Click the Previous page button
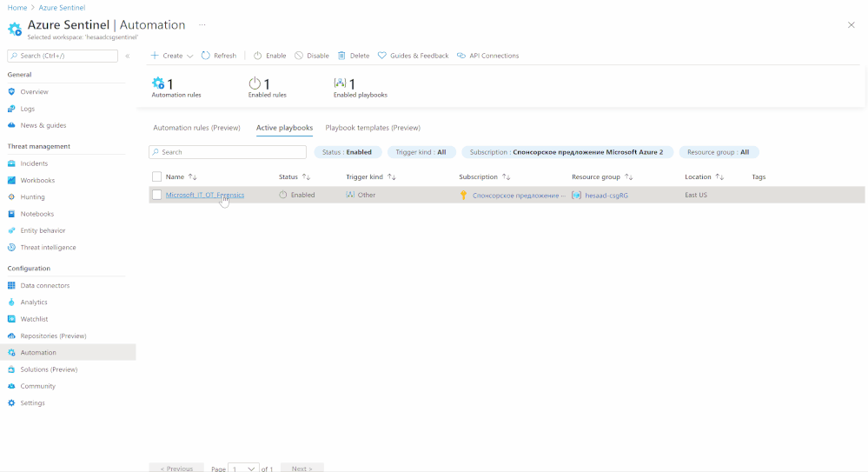Viewport: 868px width, 472px height. tap(176, 469)
